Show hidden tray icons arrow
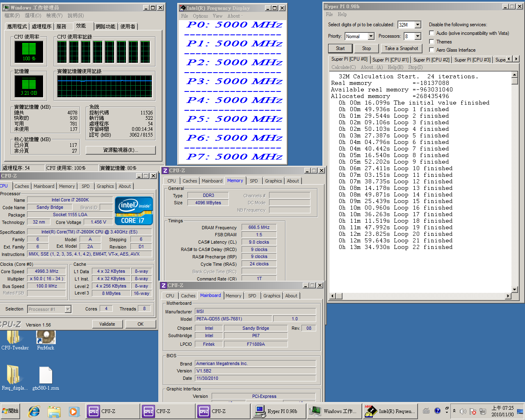Image resolution: width=525 pixels, height=420 pixels. pos(454,411)
